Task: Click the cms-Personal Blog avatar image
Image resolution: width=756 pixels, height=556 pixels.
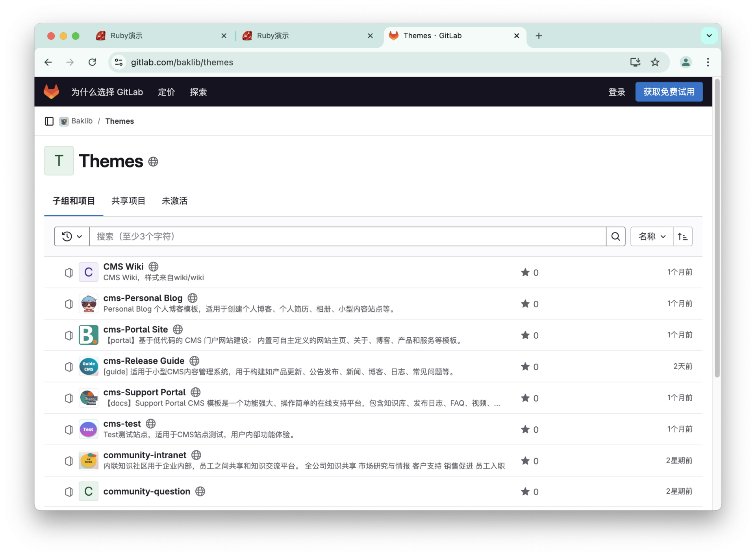Action: 89,303
